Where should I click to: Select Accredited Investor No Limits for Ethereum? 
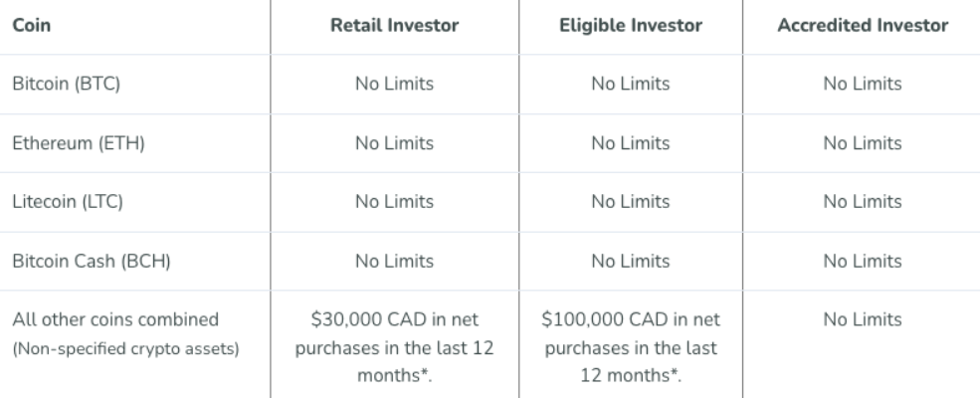863,143
